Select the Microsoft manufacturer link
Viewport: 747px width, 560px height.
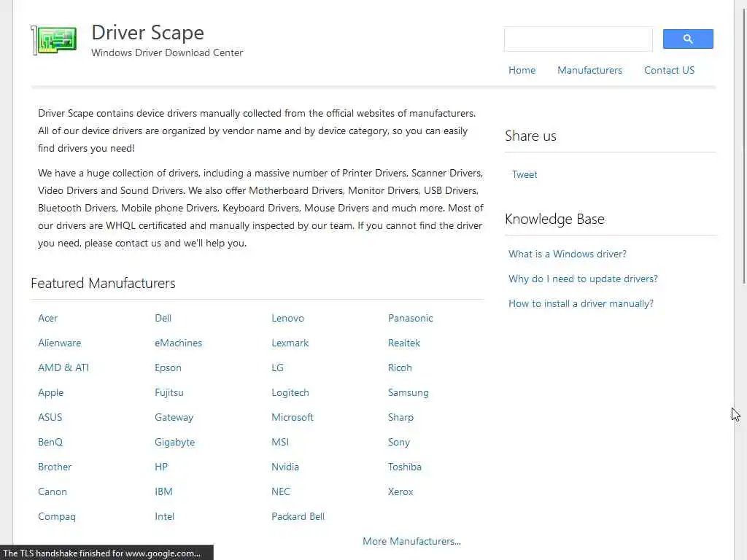tap(293, 417)
